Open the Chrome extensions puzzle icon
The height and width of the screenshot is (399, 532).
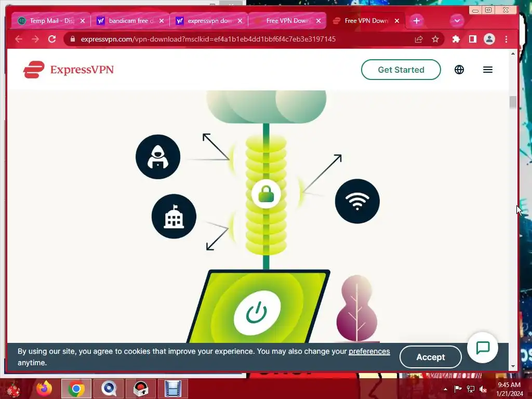click(x=456, y=39)
